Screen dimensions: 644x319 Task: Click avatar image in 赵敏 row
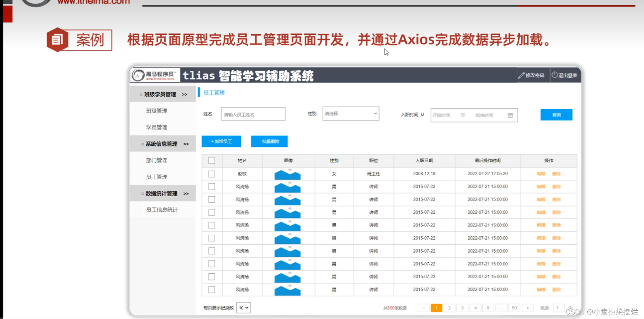click(287, 174)
